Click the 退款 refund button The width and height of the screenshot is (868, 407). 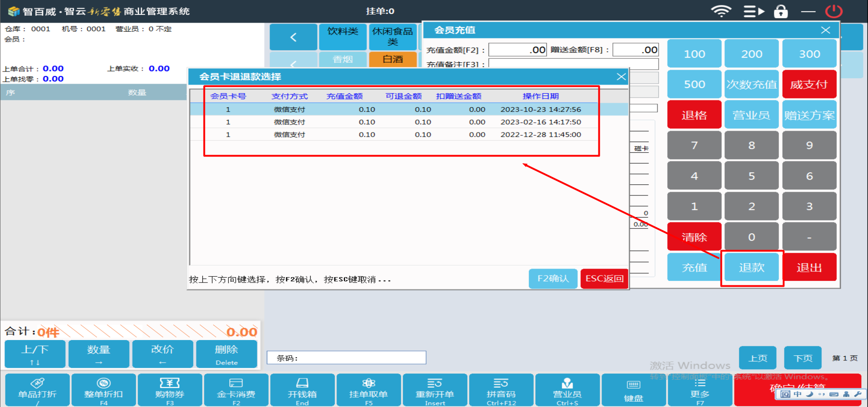tap(751, 268)
